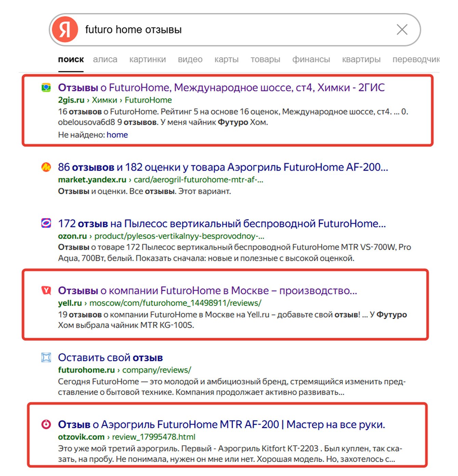This screenshot has width=458, height=476.
Task: Switch to the видео tab
Action: pos(190,59)
